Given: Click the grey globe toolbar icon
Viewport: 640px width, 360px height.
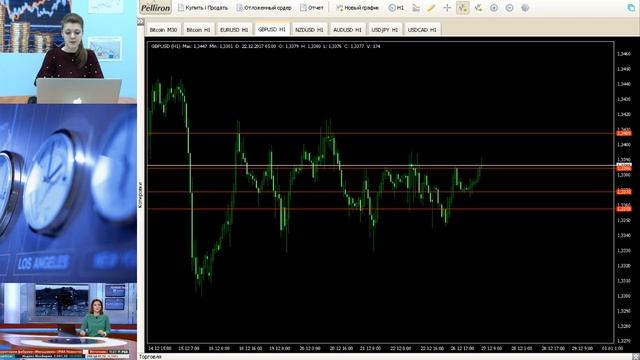Looking at the screenshot, I should [525, 8].
